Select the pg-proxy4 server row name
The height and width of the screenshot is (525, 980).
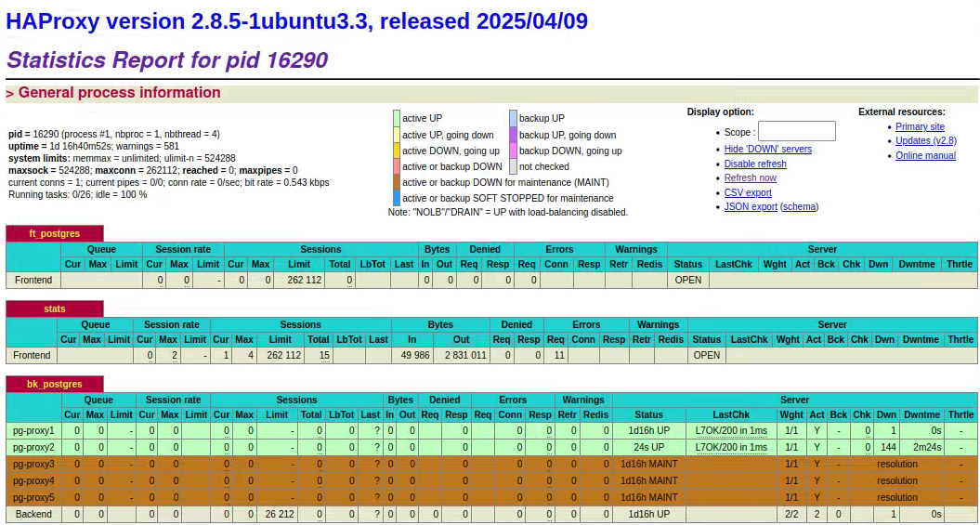[33, 480]
